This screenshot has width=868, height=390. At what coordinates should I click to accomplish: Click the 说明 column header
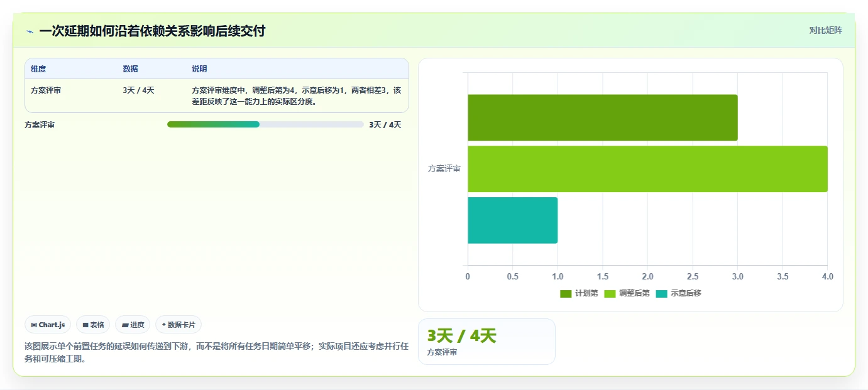(x=199, y=69)
